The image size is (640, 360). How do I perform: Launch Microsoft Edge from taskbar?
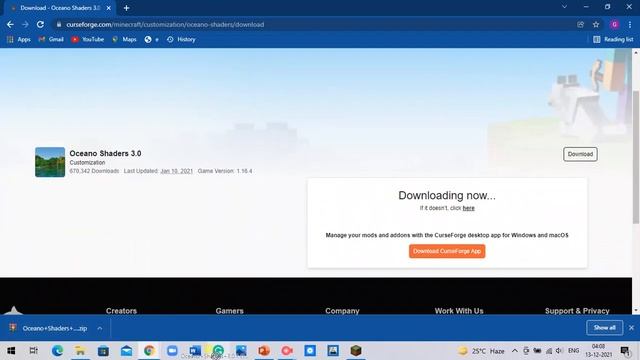[58, 351]
